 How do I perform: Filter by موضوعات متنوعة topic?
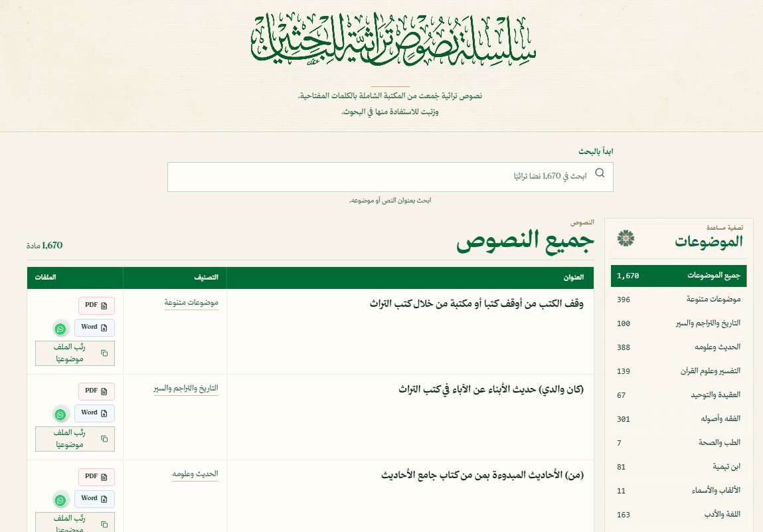click(678, 300)
